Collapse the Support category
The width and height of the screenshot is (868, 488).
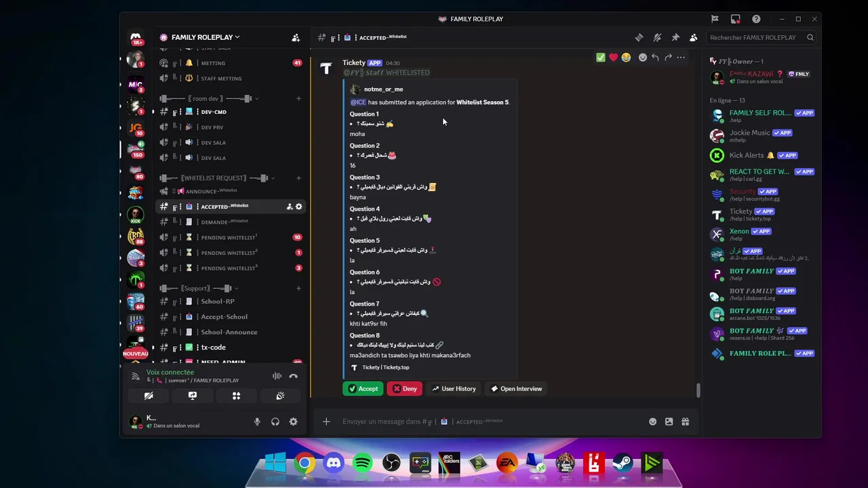point(198,288)
